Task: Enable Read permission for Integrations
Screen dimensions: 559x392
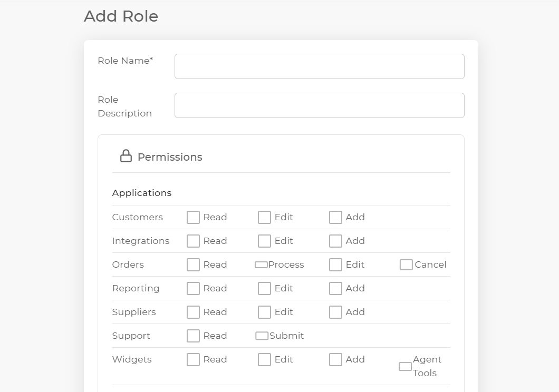Action: (194, 241)
